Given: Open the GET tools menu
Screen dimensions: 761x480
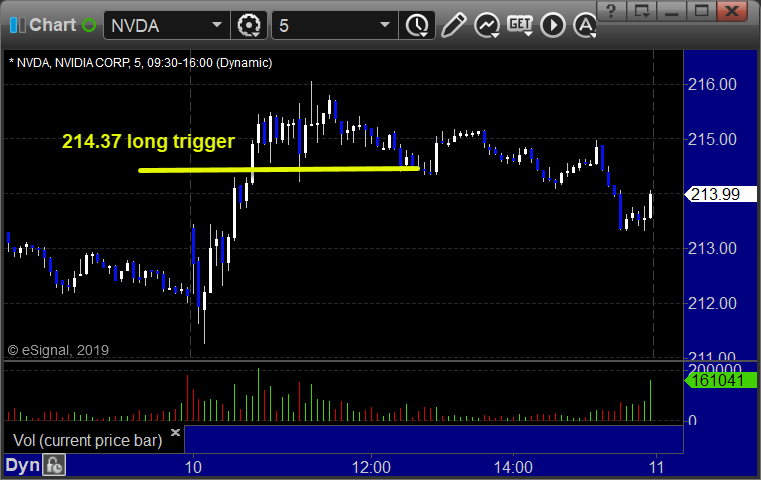Looking at the screenshot, I should tap(520, 25).
